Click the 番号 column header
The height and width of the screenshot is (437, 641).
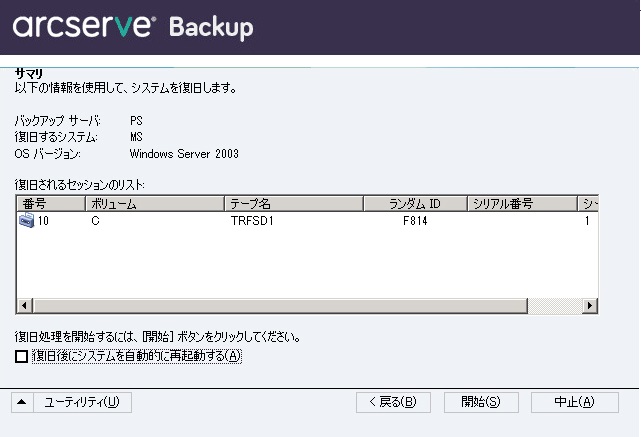(x=51, y=204)
